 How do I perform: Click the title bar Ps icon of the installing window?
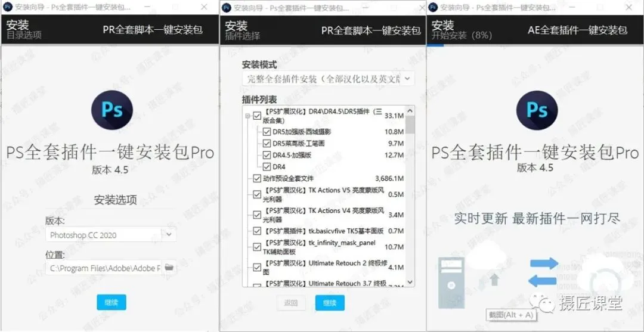[x=433, y=7]
